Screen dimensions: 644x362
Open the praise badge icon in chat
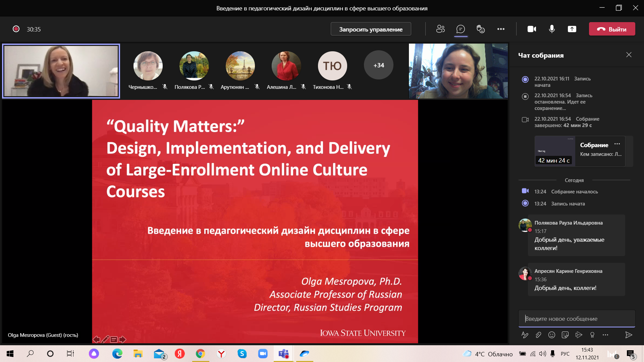coord(592,335)
